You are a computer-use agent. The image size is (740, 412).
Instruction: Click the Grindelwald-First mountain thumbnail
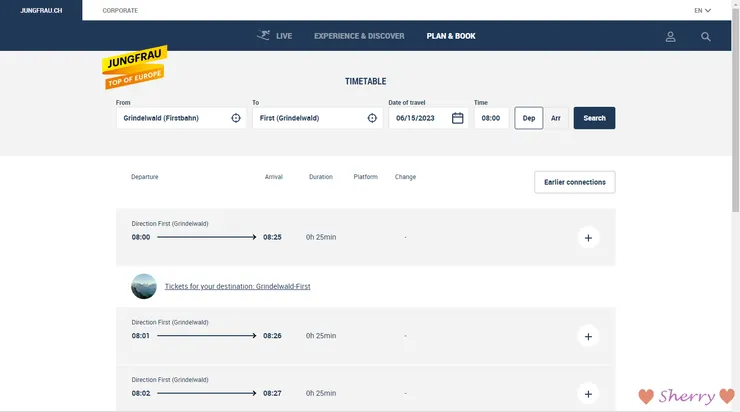click(143, 286)
